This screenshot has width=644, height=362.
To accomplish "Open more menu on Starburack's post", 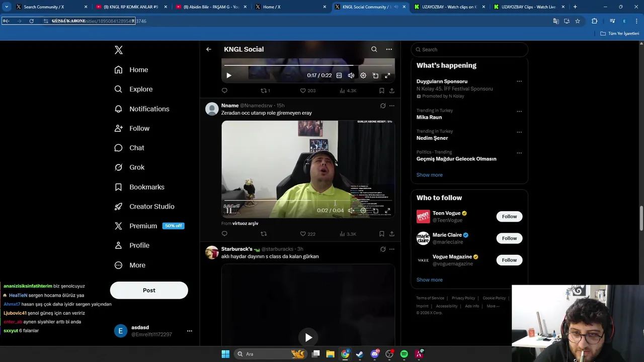I will pyautogui.click(x=392, y=249).
